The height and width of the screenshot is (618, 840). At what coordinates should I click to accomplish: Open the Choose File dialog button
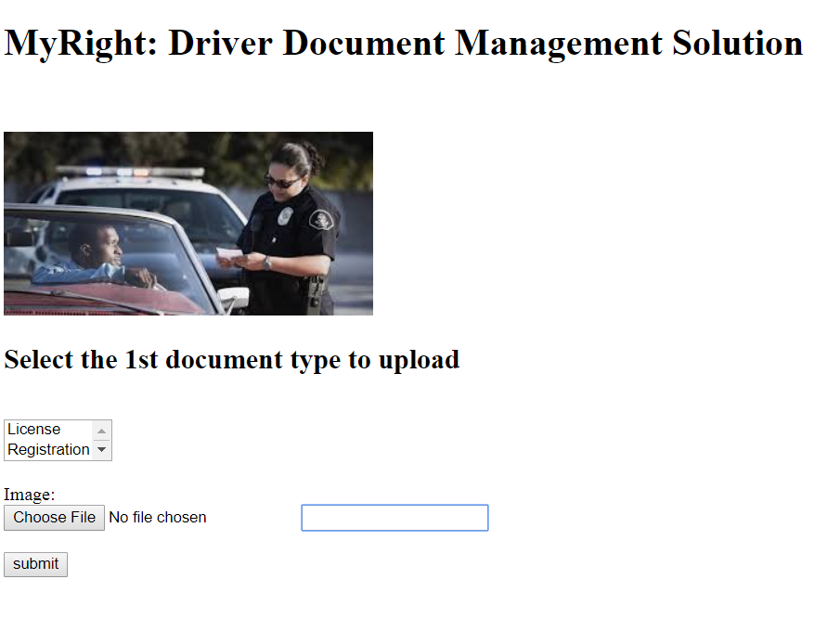(x=54, y=518)
